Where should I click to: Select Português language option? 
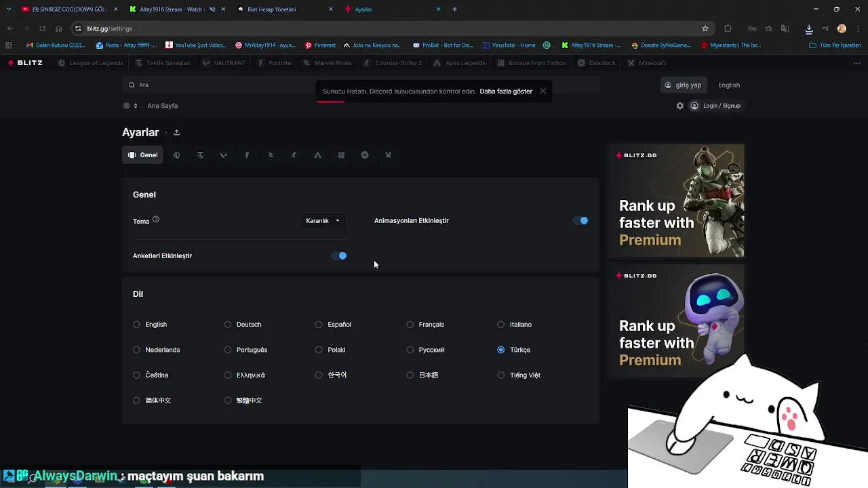click(246, 350)
